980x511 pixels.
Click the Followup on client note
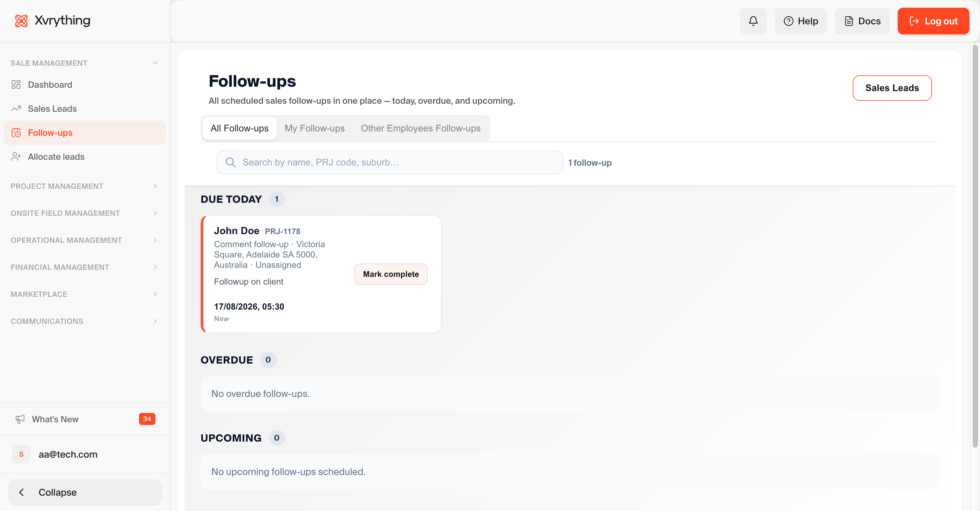point(248,282)
